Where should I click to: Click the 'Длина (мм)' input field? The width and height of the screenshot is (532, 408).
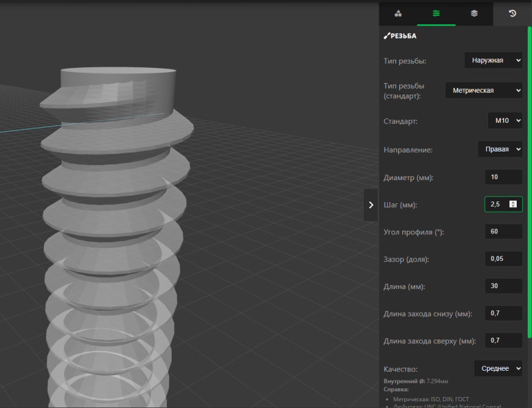point(503,286)
